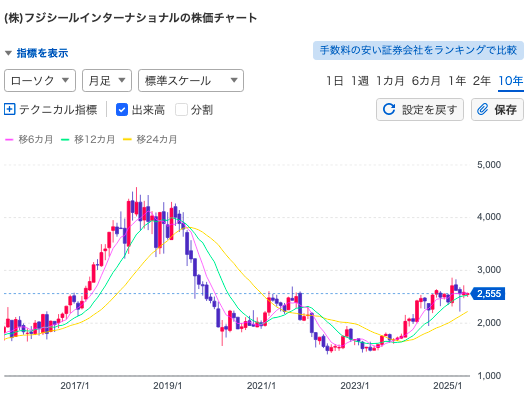Switch to the 1カ月 range tab

tap(390, 81)
